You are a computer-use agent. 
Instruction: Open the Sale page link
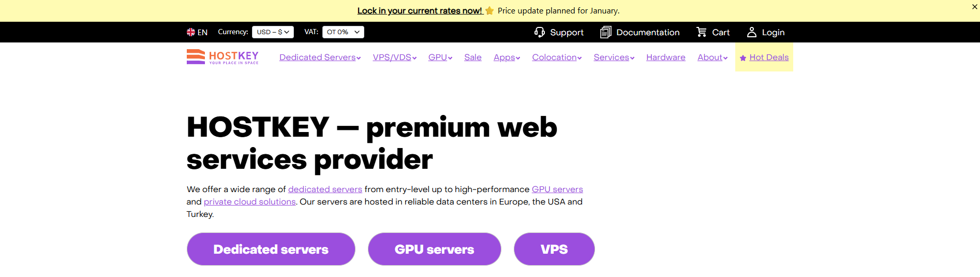click(473, 57)
